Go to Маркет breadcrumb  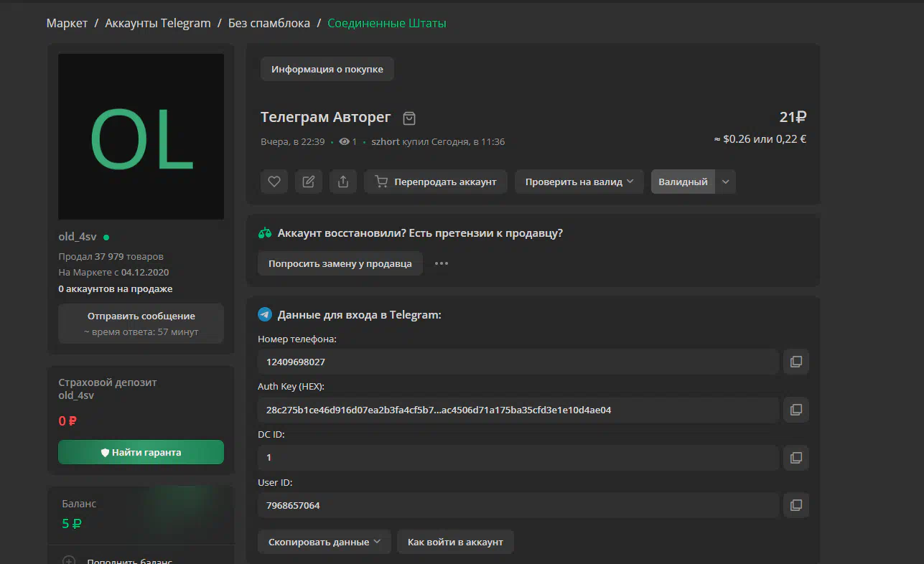click(67, 23)
